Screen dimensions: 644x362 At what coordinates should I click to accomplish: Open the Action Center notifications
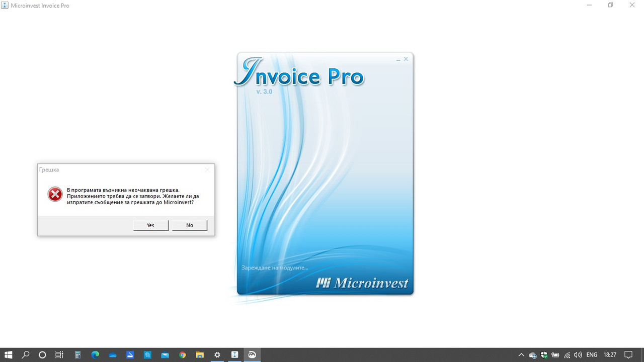[629, 354]
